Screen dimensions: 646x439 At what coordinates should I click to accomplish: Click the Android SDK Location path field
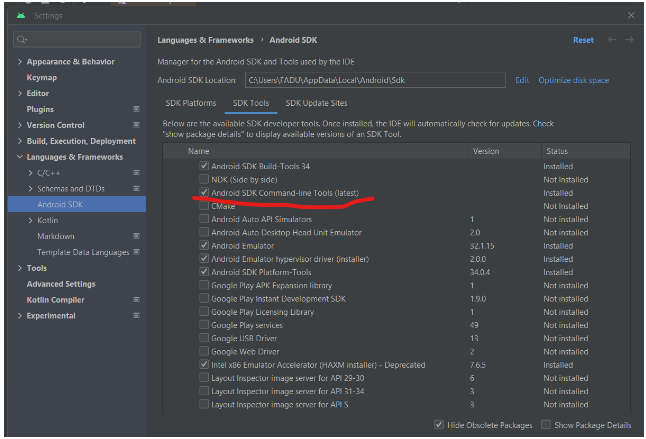375,80
